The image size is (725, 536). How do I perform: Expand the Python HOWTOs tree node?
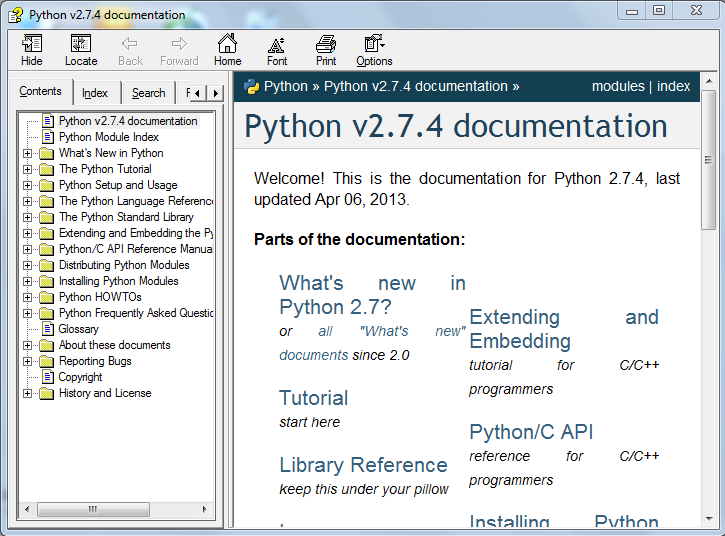click(28, 297)
